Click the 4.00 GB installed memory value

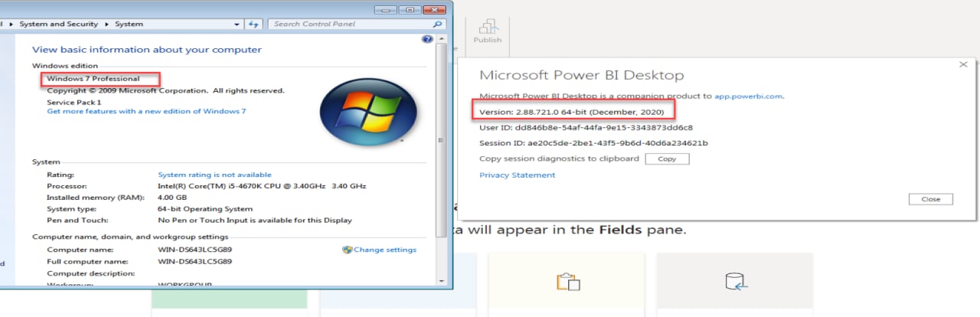(172, 198)
